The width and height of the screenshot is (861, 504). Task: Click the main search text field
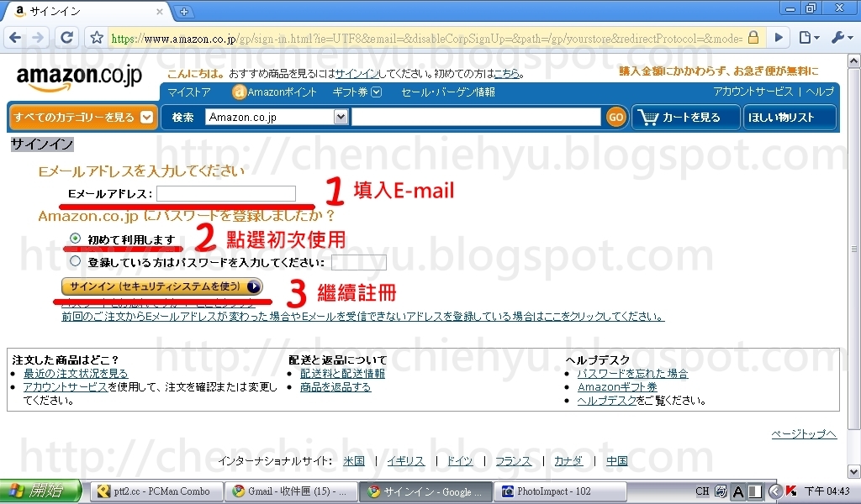click(x=476, y=117)
